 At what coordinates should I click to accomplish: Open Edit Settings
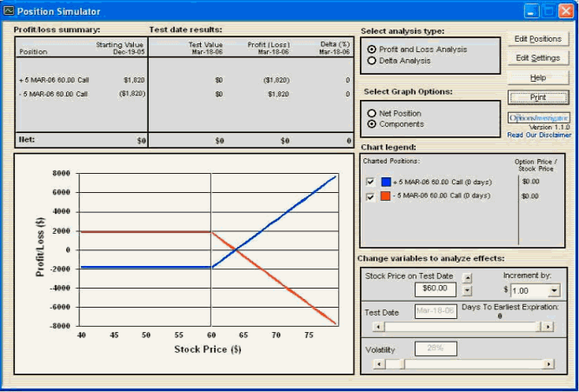pos(538,58)
